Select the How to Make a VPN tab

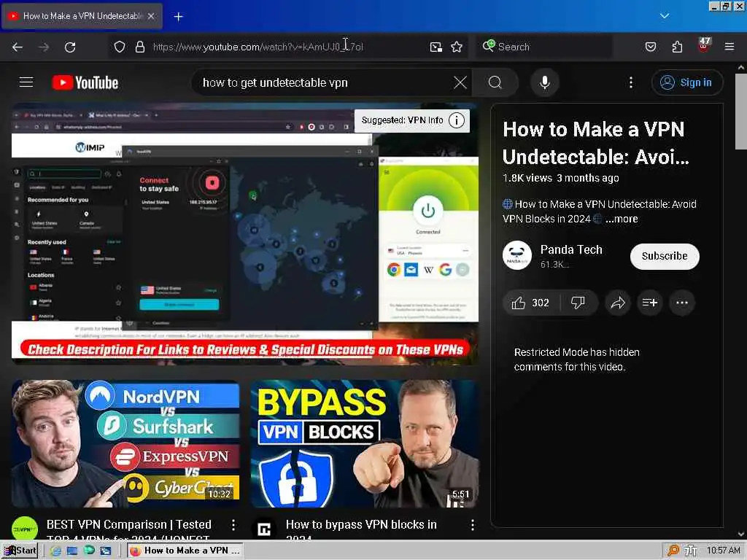pyautogui.click(x=82, y=16)
